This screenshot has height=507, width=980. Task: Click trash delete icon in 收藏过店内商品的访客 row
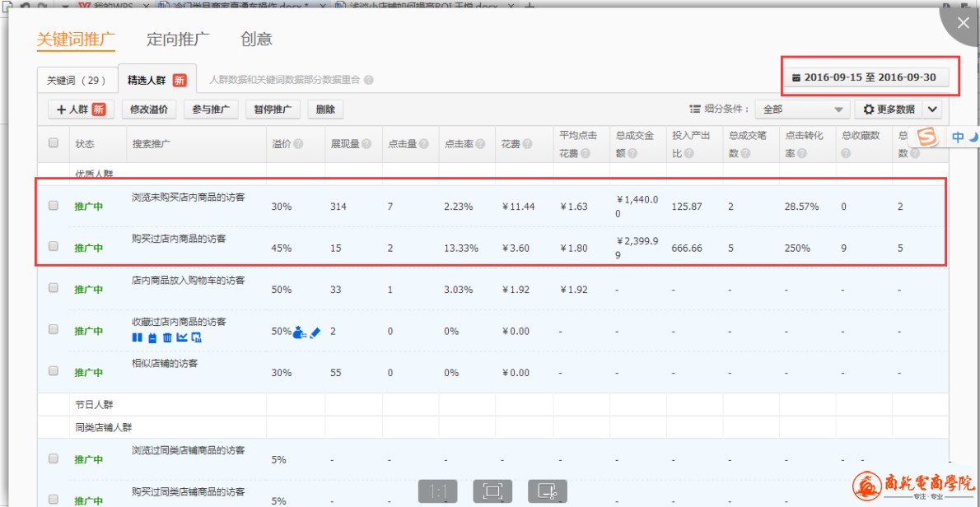tap(167, 337)
